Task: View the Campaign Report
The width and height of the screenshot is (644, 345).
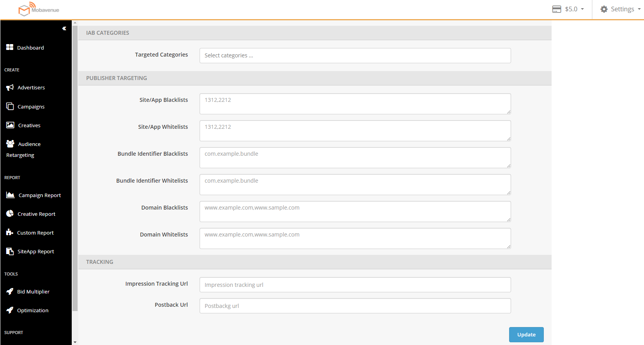Action: [40, 195]
